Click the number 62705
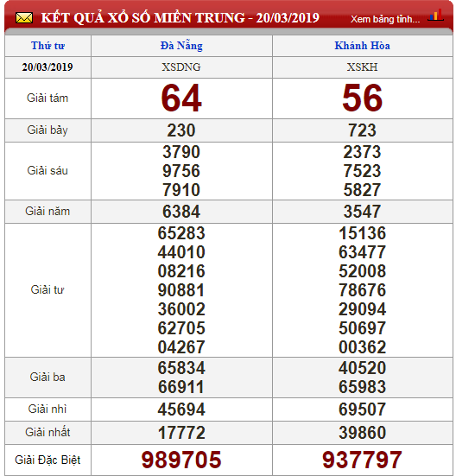Image resolution: width=456 pixels, height=476 pixels. point(181,328)
